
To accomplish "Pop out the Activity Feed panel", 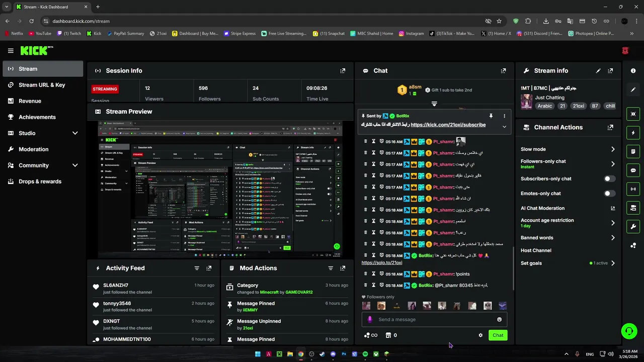I will pyautogui.click(x=209, y=268).
